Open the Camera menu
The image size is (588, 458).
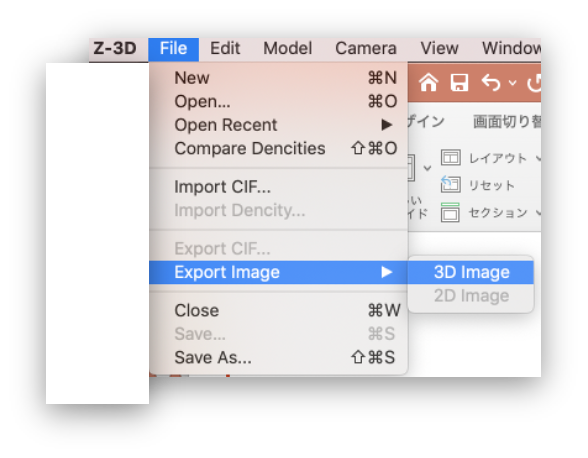366,49
